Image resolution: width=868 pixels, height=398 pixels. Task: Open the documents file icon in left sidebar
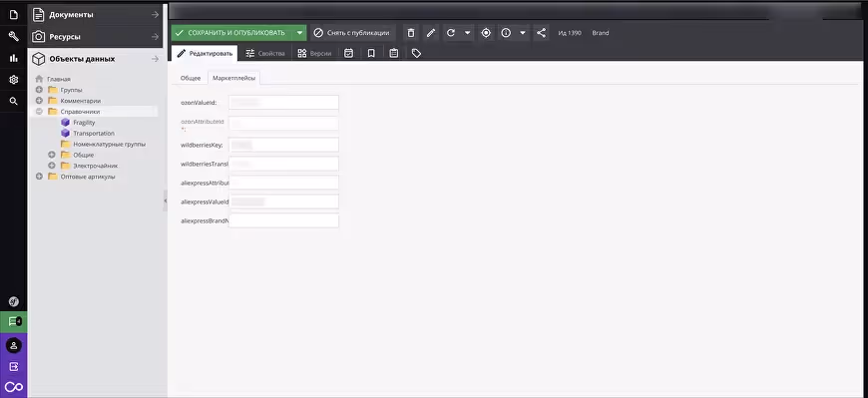click(13, 14)
